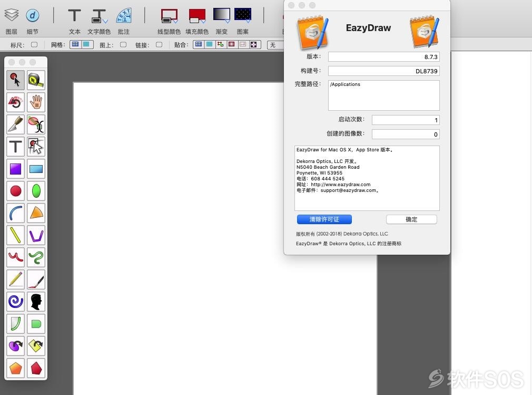
Task: Click the 清除许可证 button
Action: click(324, 219)
